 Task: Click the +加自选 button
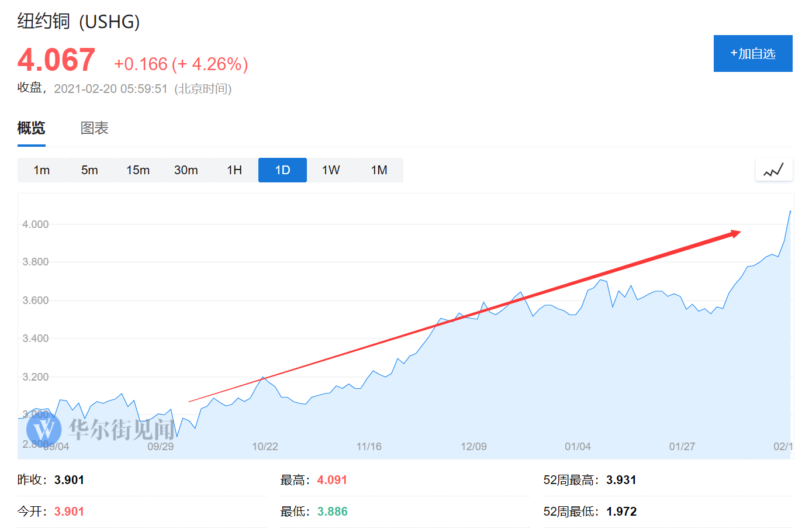tap(753, 53)
